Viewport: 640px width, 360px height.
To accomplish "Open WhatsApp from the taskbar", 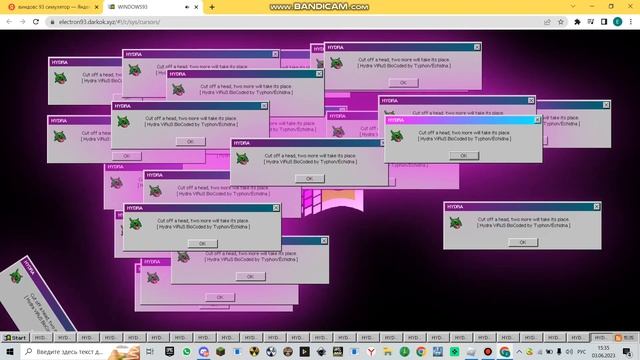I will [x=187, y=351].
